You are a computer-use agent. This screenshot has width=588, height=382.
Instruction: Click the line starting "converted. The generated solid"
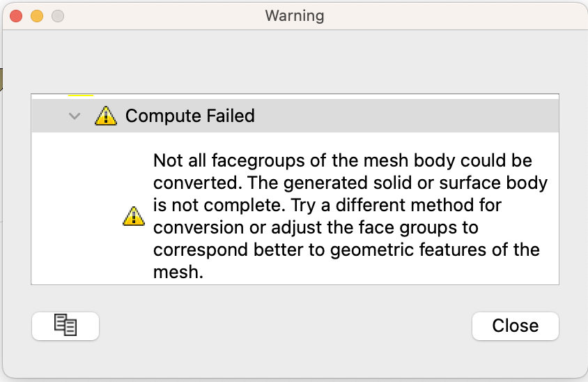tap(350, 183)
